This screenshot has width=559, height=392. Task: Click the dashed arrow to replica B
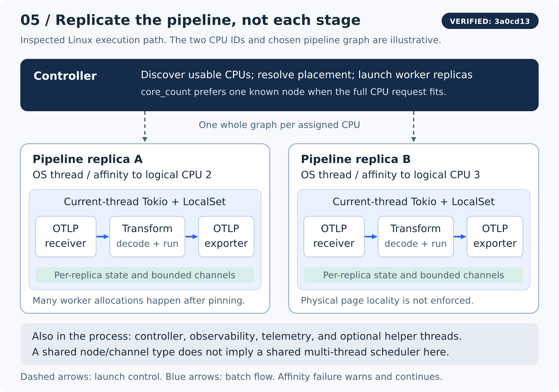click(414, 126)
